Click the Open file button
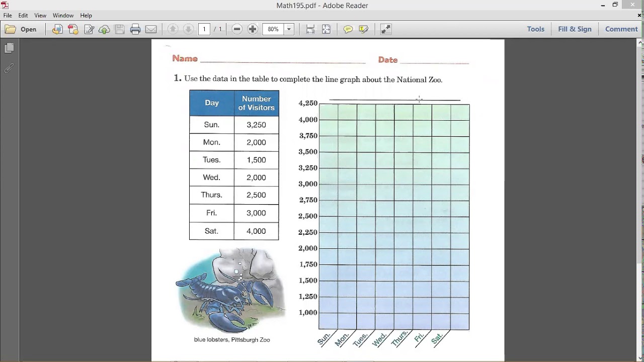Screen dimensions: 644x362 [21, 29]
